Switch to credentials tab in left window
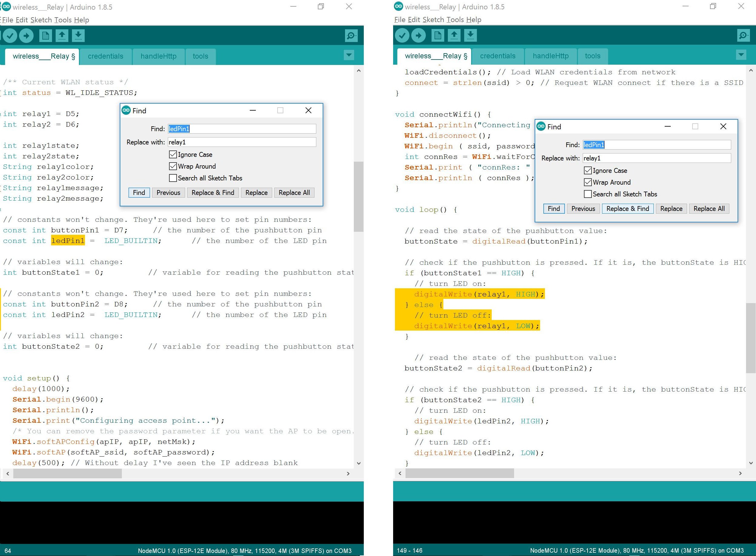The image size is (756, 556). click(106, 56)
